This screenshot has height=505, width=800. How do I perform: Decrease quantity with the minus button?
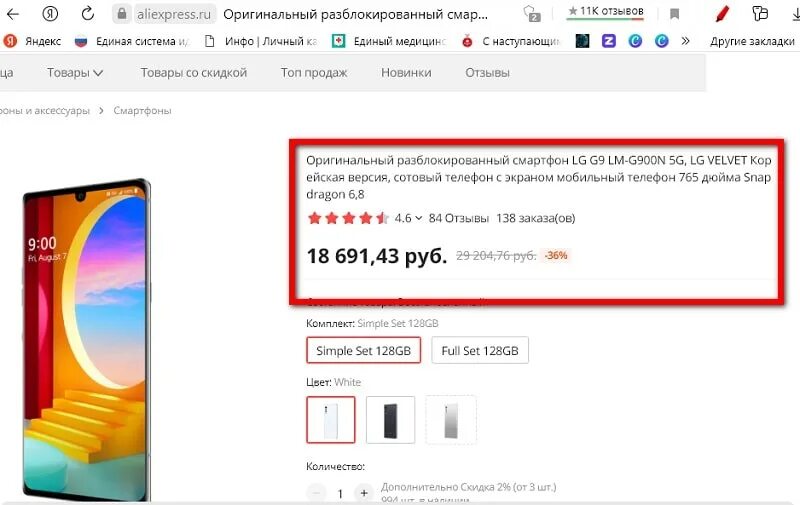click(x=316, y=493)
